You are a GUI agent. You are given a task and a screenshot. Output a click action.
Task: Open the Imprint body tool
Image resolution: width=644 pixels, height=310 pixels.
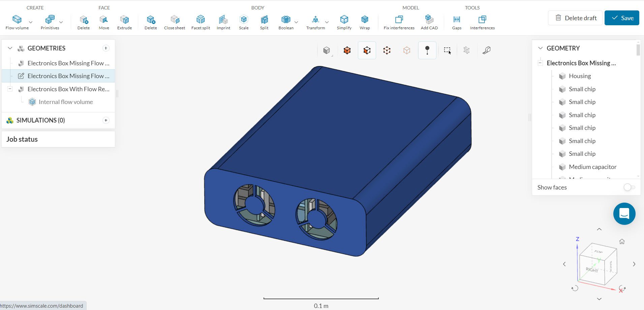tap(223, 20)
